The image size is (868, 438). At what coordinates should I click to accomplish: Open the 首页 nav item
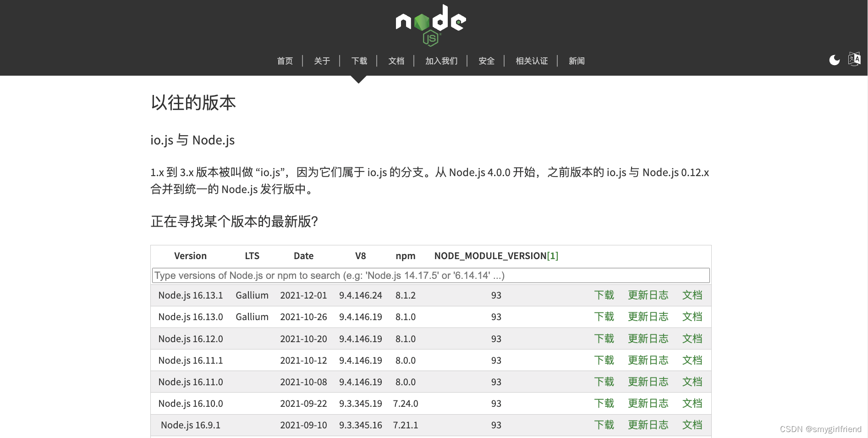pos(285,61)
